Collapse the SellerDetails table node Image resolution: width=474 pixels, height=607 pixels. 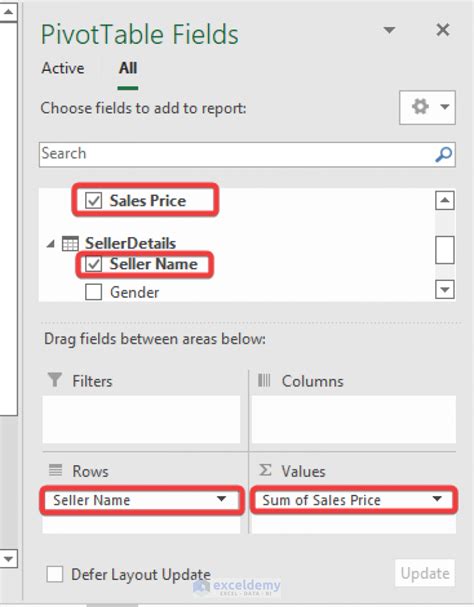(x=51, y=244)
